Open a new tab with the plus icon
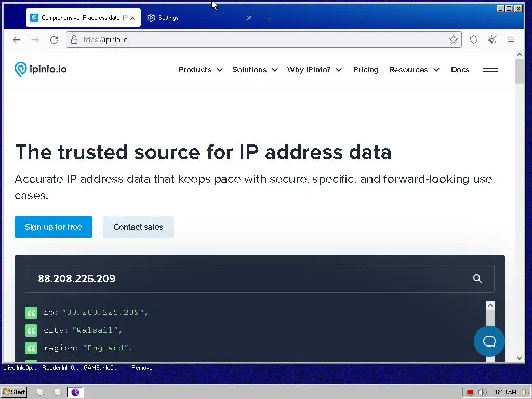The image size is (532, 399). tap(269, 18)
